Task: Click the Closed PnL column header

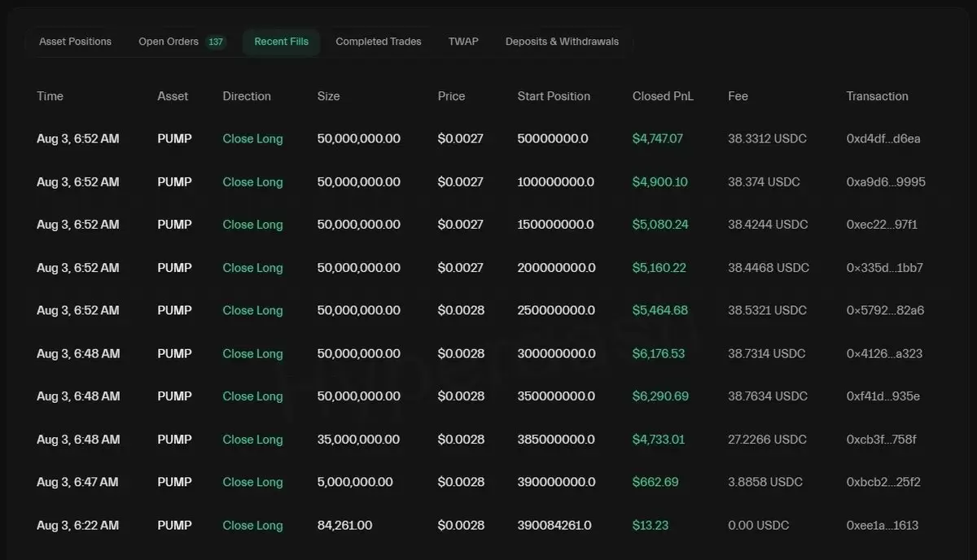Action: click(663, 96)
